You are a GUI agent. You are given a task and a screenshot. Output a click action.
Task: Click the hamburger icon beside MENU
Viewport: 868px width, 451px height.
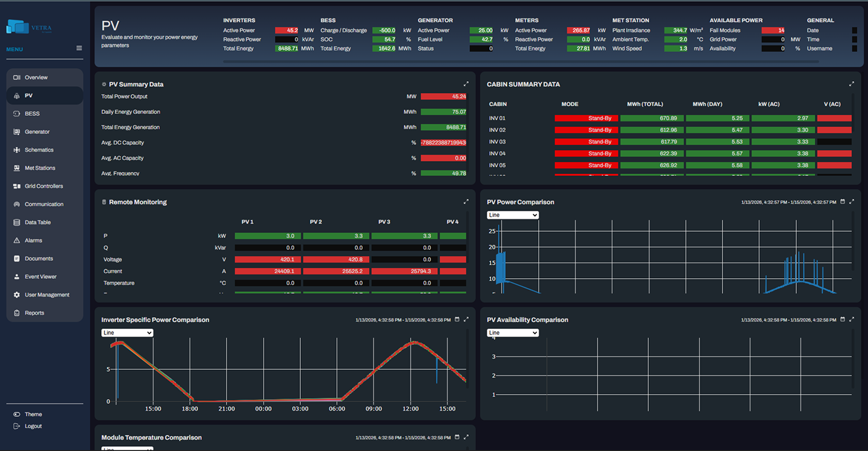[79, 48]
